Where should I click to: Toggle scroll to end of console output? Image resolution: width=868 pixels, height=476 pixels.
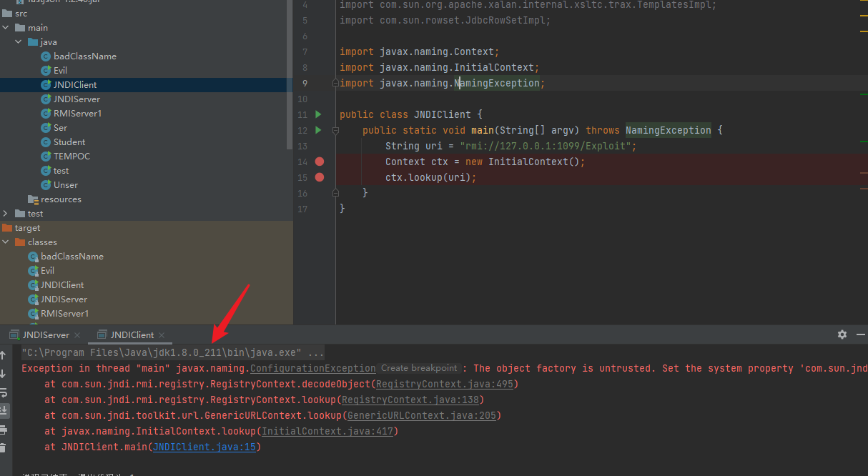coord(3,410)
